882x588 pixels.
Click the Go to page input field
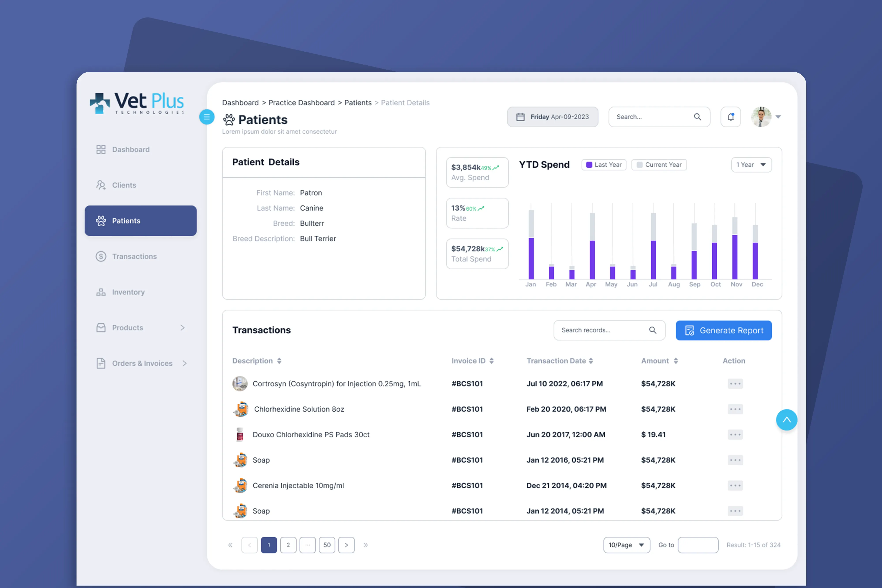[x=698, y=545]
